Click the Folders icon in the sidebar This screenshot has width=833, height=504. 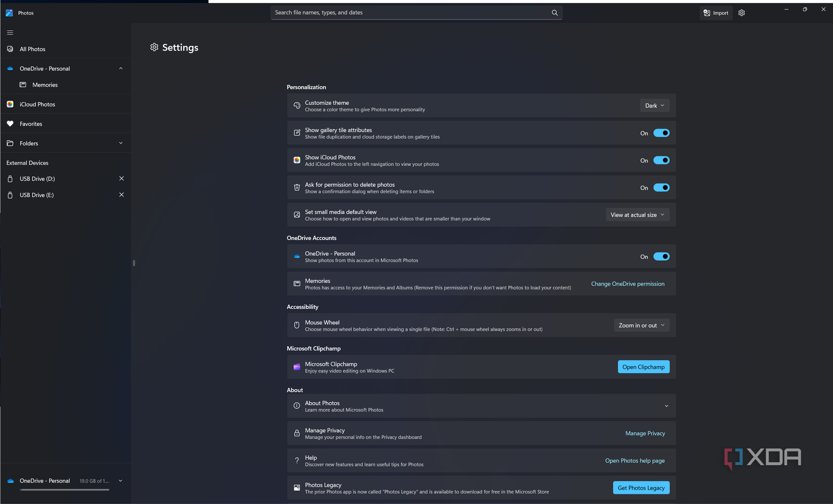[10, 143]
